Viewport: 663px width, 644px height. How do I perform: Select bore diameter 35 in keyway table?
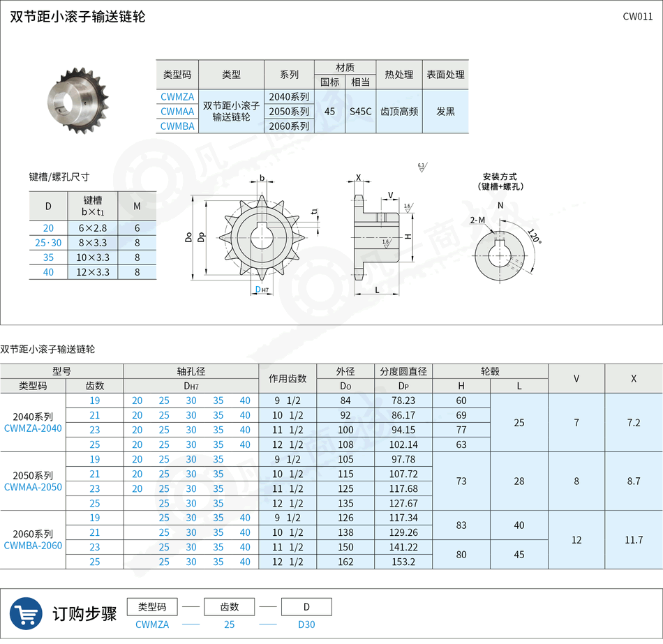(x=48, y=257)
